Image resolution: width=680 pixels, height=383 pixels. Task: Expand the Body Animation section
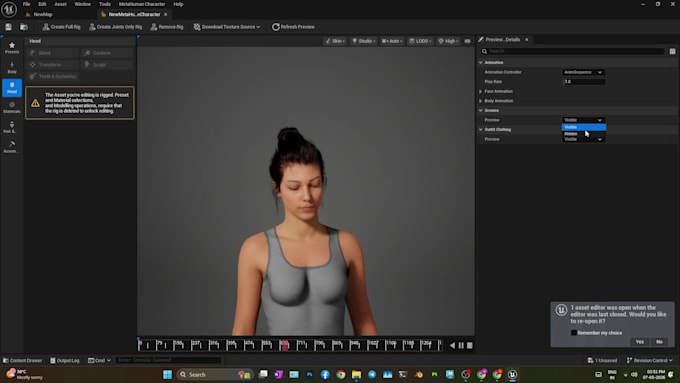(481, 101)
